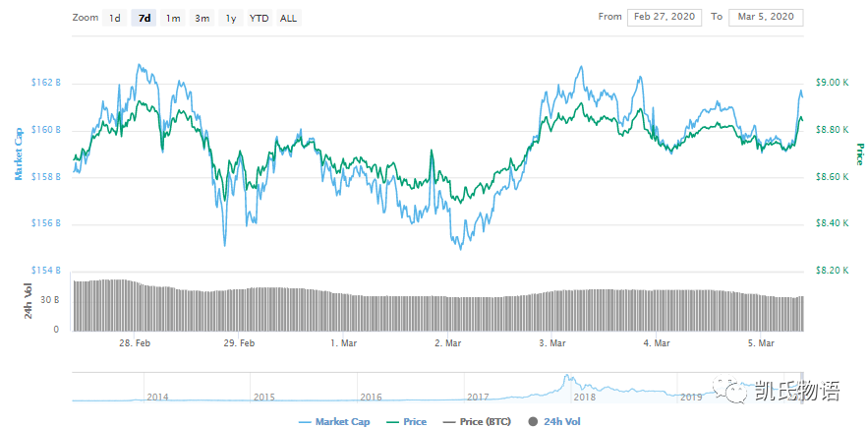Click 2016 in the navigator timeline
Image resolution: width=868 pixels, height=429 pixels.
point(371,397)
